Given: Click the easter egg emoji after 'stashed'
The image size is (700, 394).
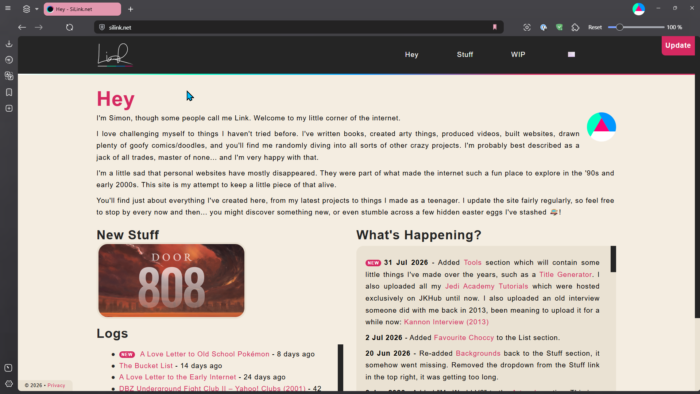Looking at the screenshot, I should pyautogui.click(x=554, y=212).
